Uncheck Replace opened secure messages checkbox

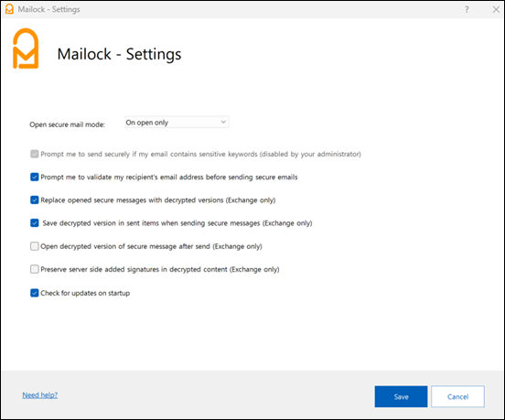pos(35,200)
